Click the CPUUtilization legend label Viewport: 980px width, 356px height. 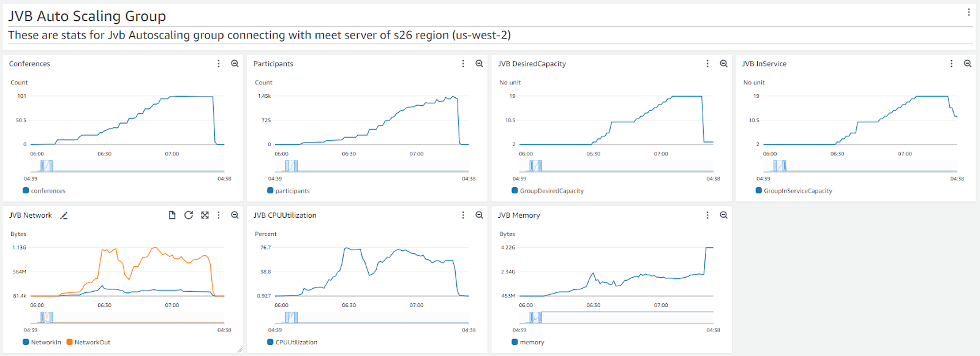(296, 343)
